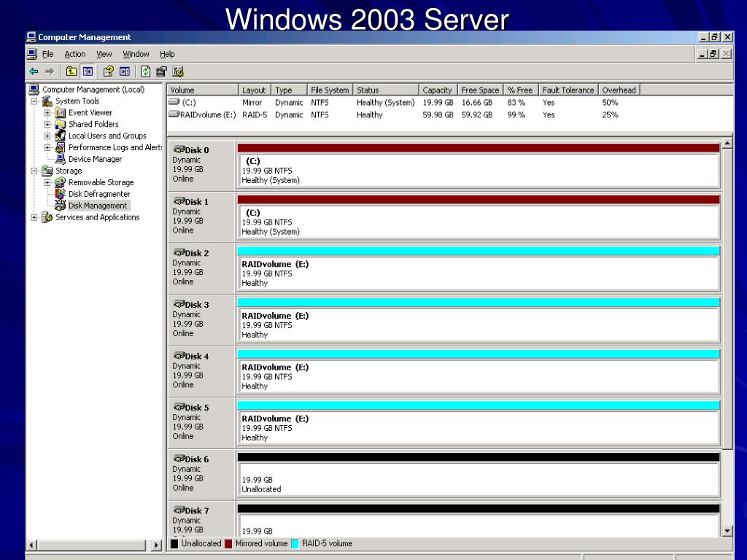Click the Refresh toolbar icon
747x560 pixels.
(146, 71)
